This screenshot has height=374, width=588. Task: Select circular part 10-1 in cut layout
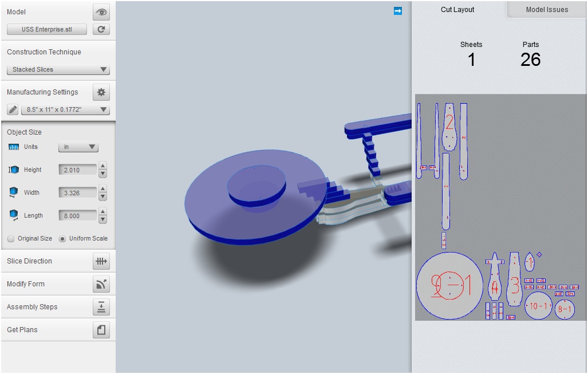click(538, 306)
